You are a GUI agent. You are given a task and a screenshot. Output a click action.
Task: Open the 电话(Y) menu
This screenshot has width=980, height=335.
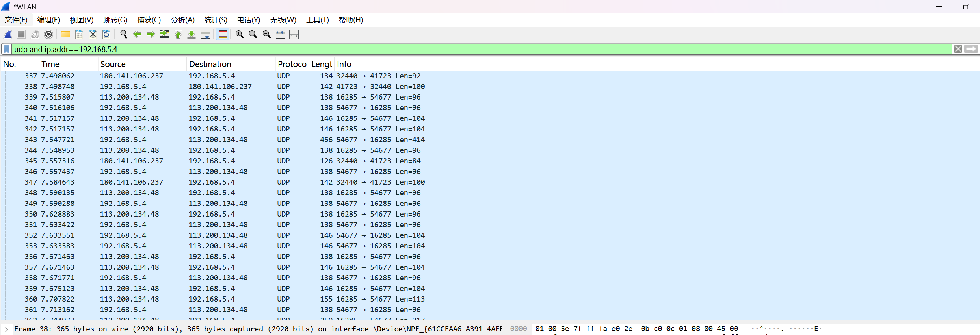248,20
